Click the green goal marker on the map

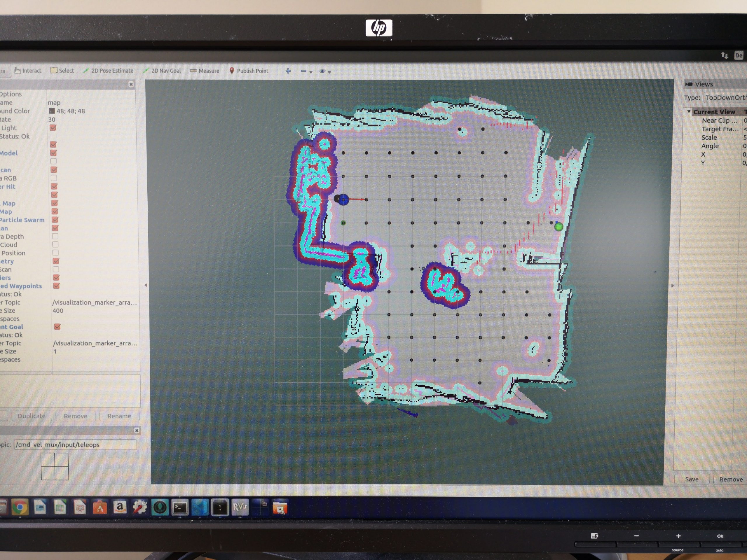[558, 227]
